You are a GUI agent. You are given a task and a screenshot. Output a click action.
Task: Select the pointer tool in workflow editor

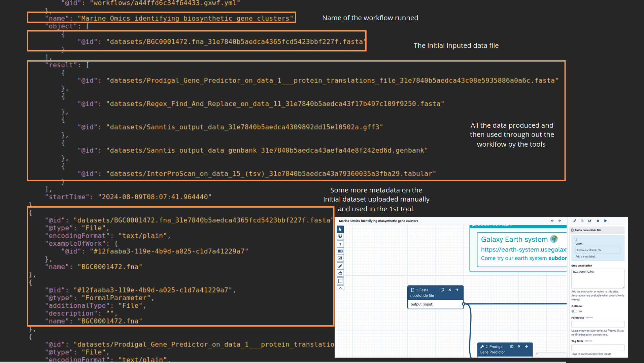pyautogui.click(x=340, y=229)
